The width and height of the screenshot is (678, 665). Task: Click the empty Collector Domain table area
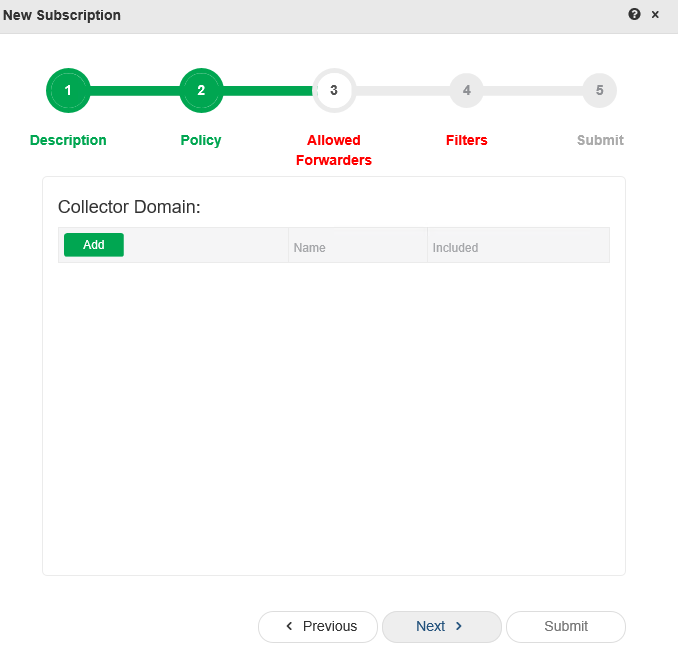[x=334, y=415]
